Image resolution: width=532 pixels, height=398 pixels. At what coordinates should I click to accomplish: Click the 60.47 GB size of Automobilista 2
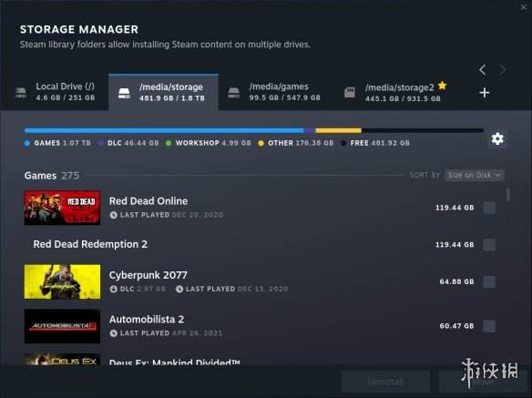456,326
